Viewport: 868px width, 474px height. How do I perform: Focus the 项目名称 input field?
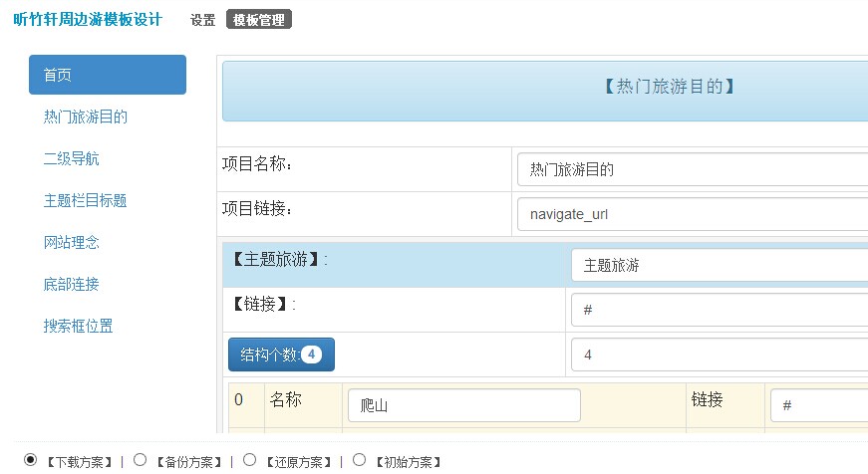[693, 170]
